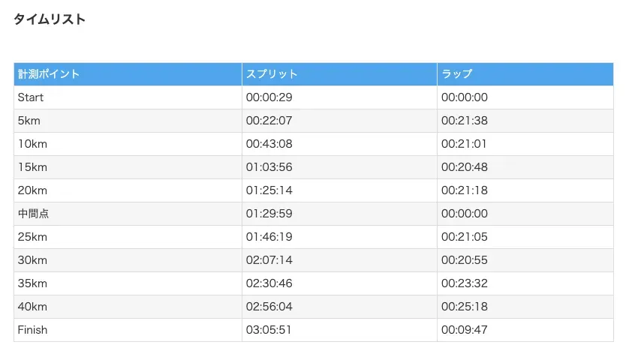
Task: Click the 中間点 split time 01:29:59
Action: click(269, 214)
